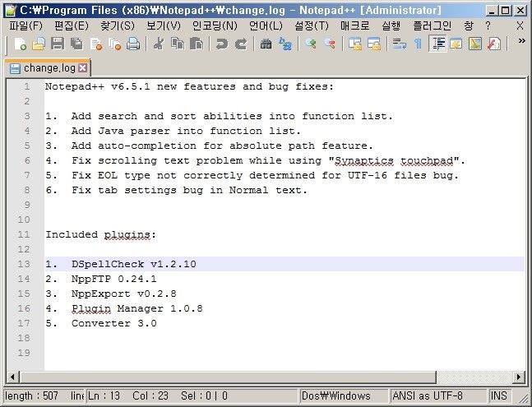
Task: Open the 보기(V) menu
Action: [x=164, y=25]
